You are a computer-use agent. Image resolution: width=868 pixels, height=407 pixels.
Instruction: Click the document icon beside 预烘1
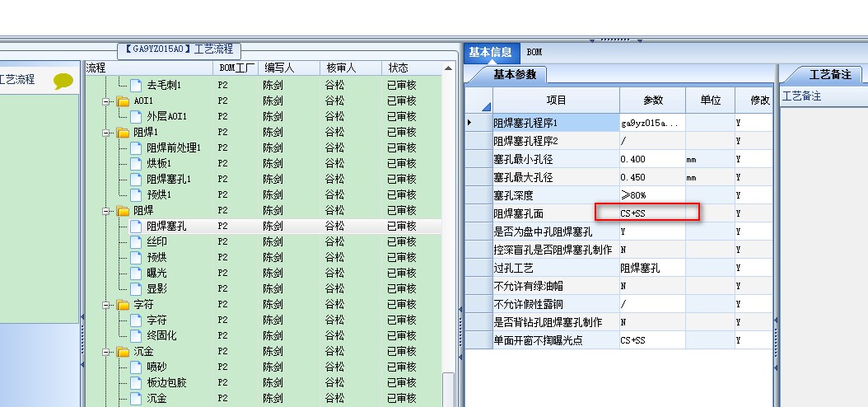(136, 195)
